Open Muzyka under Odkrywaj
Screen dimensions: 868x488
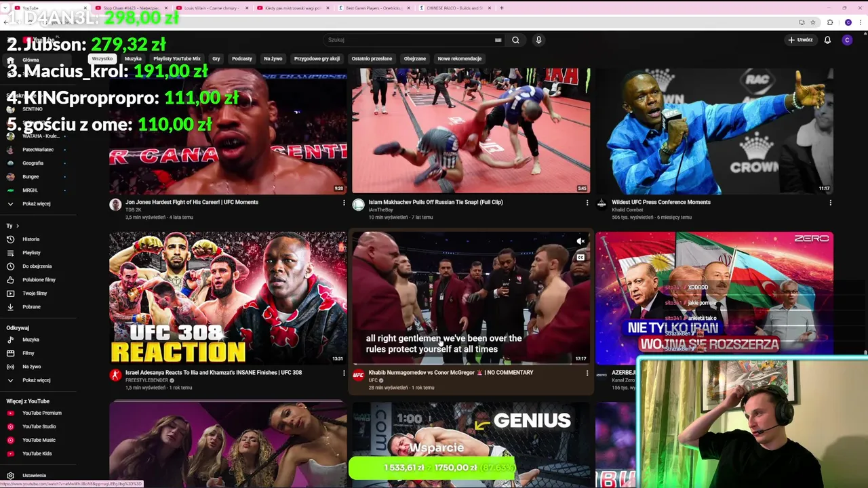pyautogui.click(x=31, y=340)
